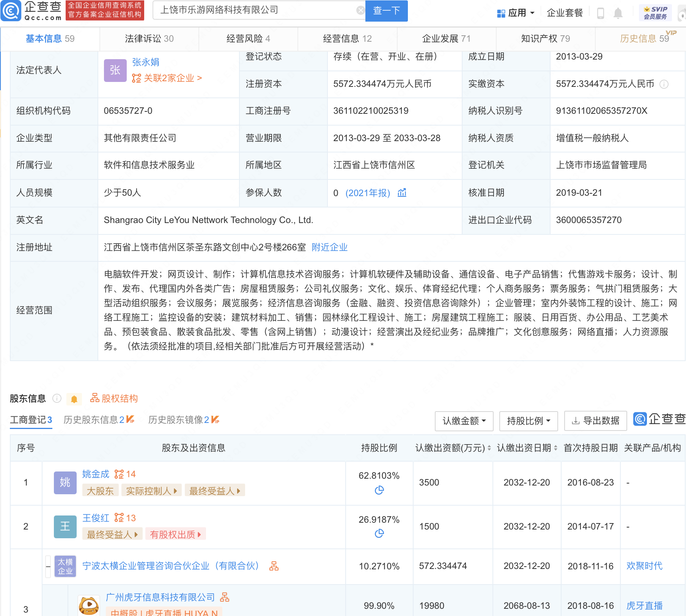Open 宁波太横企业管理咨询合伙企业 company link
Viewport: 686px width, 616px height.
pos(170,566)
